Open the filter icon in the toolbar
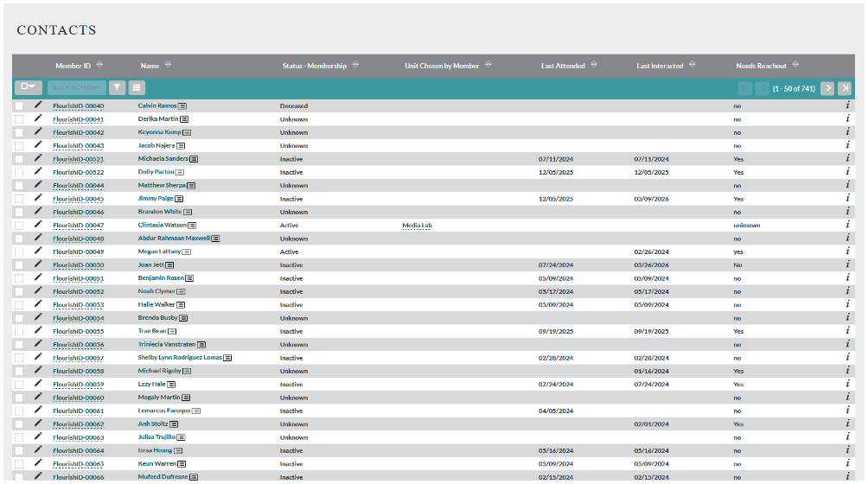 [x=117, y=87]
